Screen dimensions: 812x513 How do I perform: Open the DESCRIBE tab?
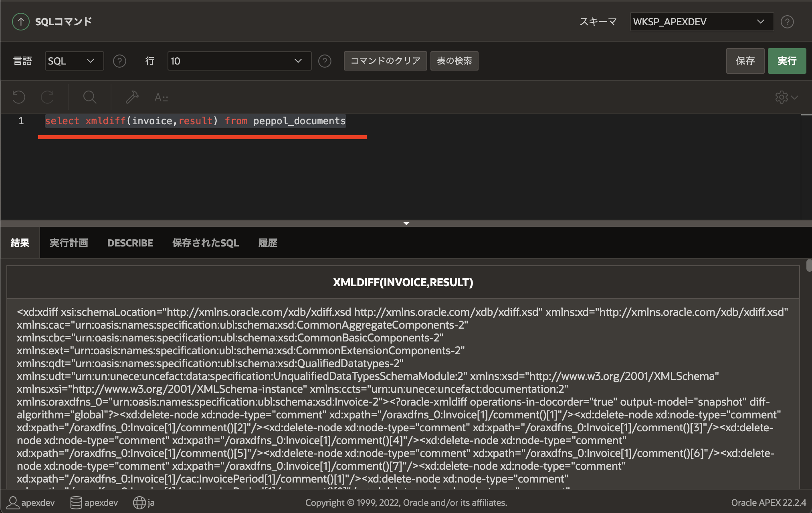coord(130,243)
